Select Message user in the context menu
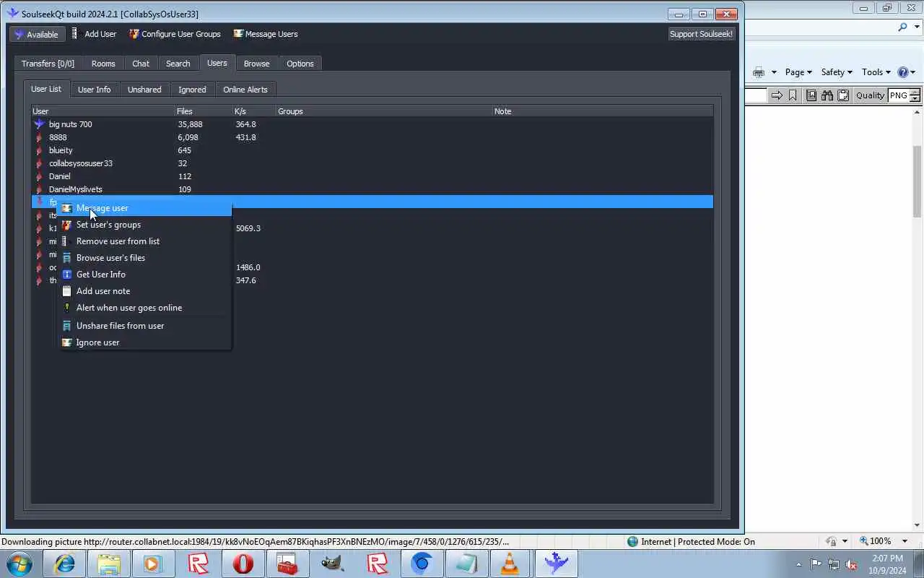The width and height of the screenshot is (924, 578). coord(144,208)
